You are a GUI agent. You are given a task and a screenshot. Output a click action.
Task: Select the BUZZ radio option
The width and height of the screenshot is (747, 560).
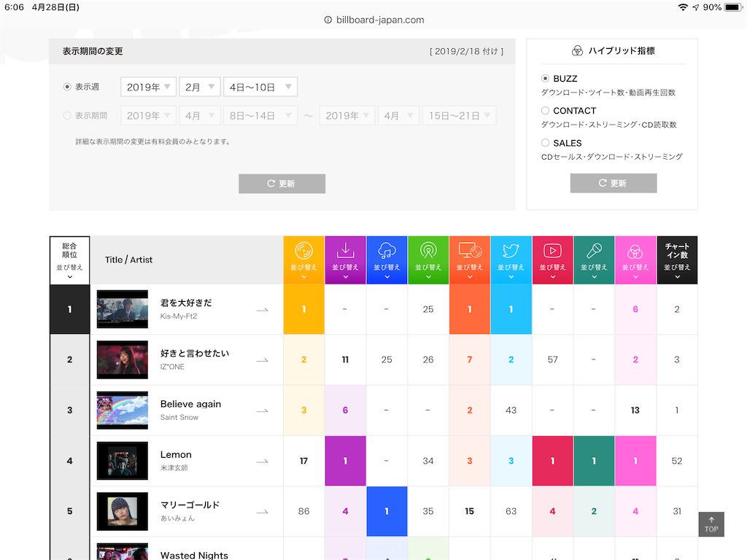[546, 78]
